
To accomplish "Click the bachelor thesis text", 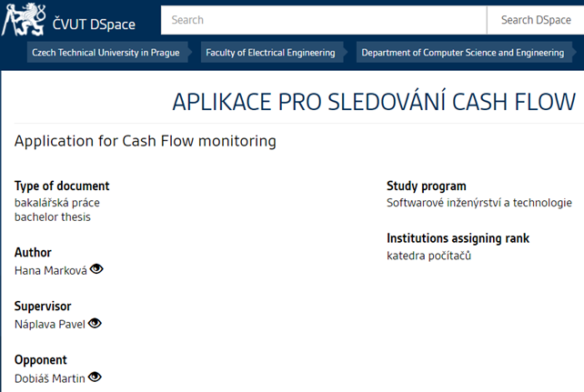I will click(x=53, y=216).
